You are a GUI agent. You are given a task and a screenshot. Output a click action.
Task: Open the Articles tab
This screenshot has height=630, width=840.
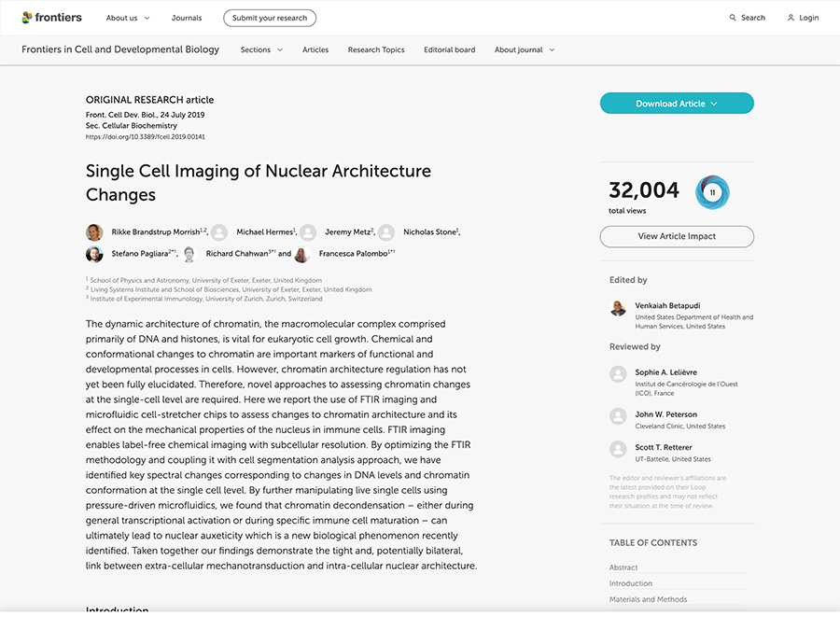(x=315, y=49)
